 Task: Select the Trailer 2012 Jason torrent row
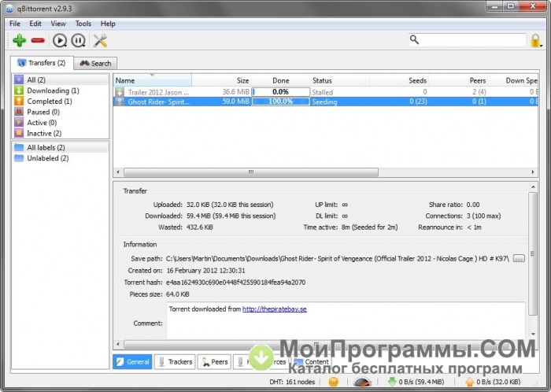click(x=326, y=92)
